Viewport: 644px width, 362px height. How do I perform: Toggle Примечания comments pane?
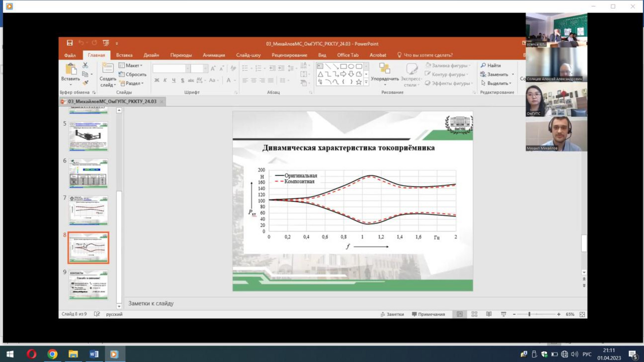428,314
